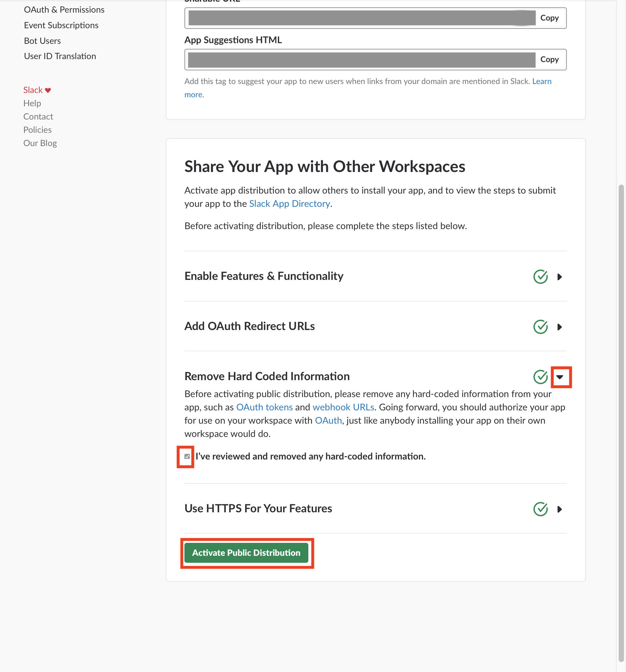Toggle reviewed and removed hard-coded information checkbox

click(187, 456)
